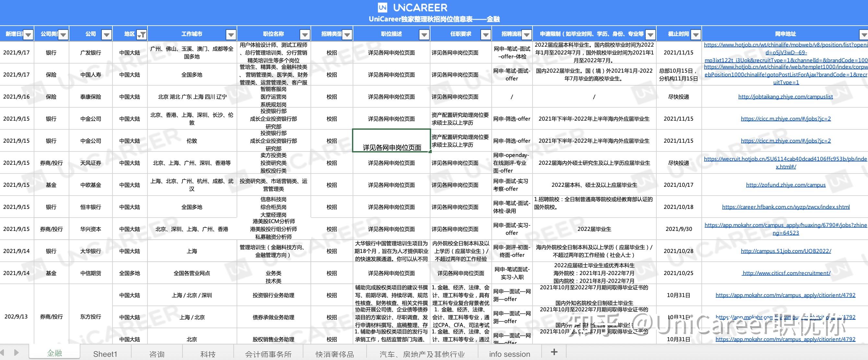868x360 pixels.
Task: Select the 总部10月15日 deadline cell
Action: coord(679,75)
